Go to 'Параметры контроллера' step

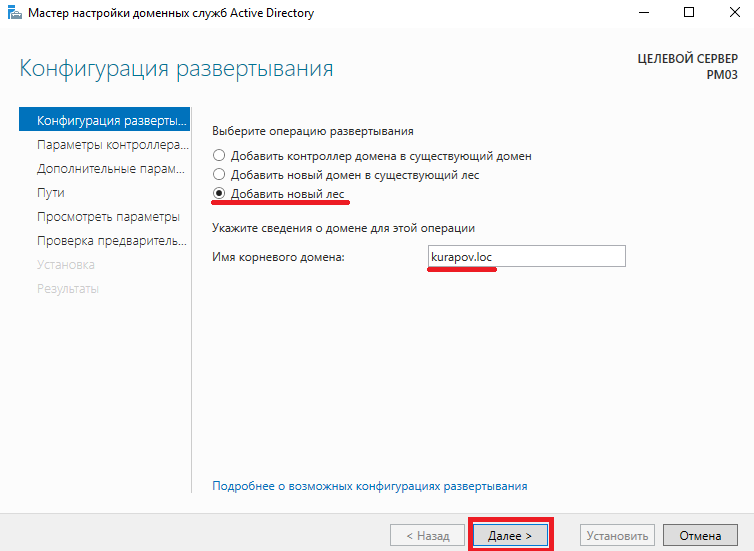(104, 144)
